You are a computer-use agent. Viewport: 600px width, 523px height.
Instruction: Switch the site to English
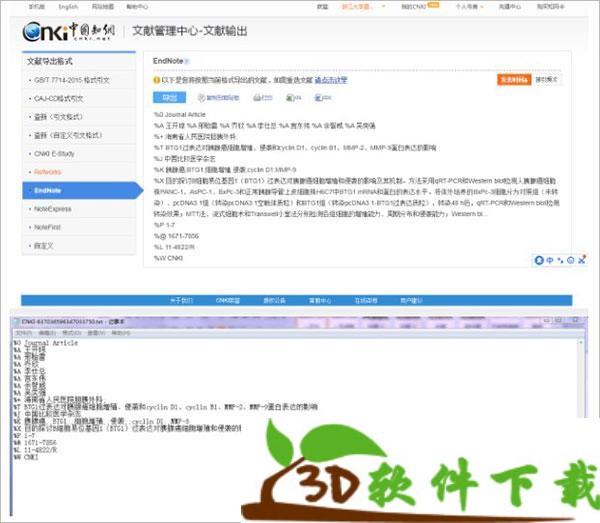coord(68,7)
